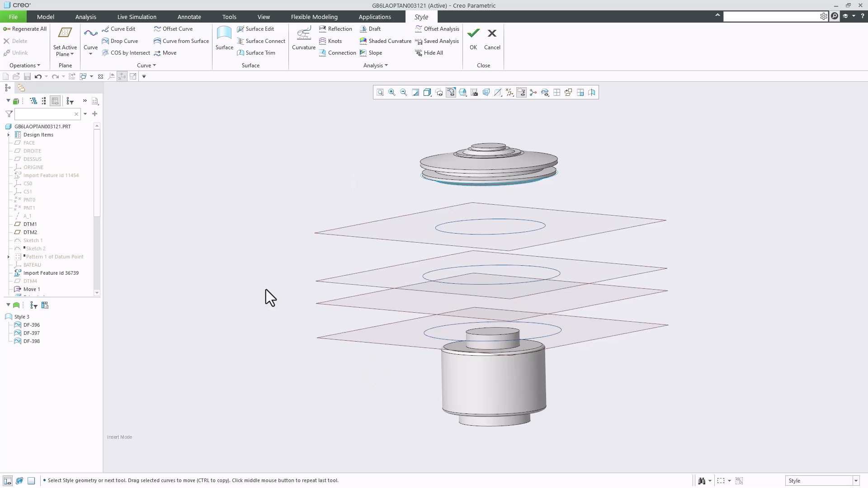This screenshot has height=488, width=868.
Task: Open the folder browser panel icon
Action: tap(21, 88)
